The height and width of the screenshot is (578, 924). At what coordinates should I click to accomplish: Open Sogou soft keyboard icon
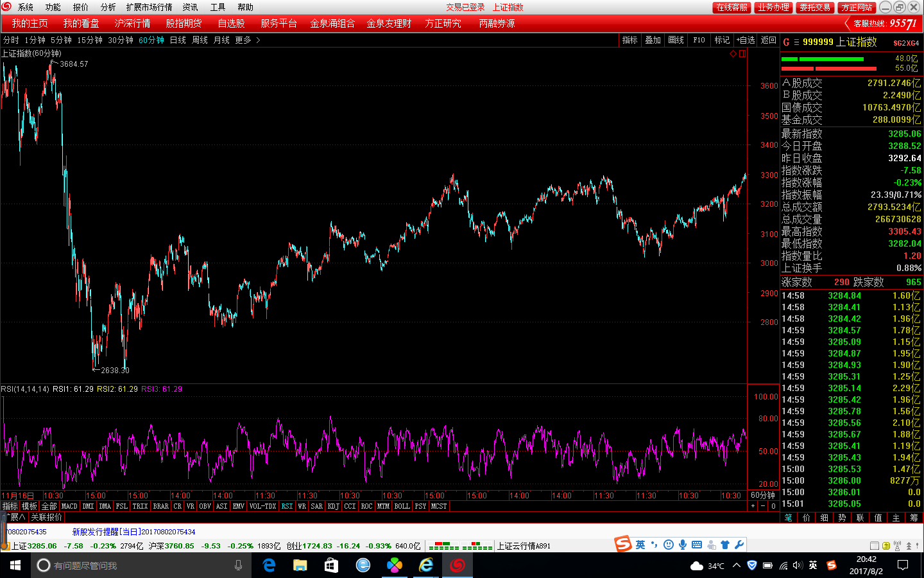click(x=697, y=545)
